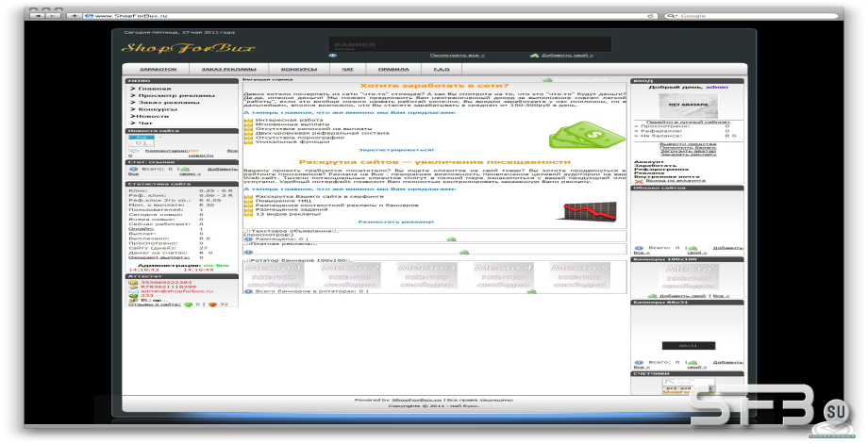Click Выход из аккаунта link
This screenshot has width=868, height=443.
[x=676, y=181]
